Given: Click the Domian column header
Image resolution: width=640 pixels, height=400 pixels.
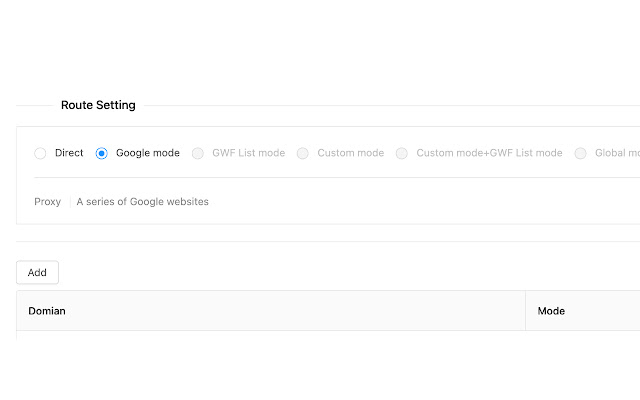Looking at the screenshot, I should [47, 311].
